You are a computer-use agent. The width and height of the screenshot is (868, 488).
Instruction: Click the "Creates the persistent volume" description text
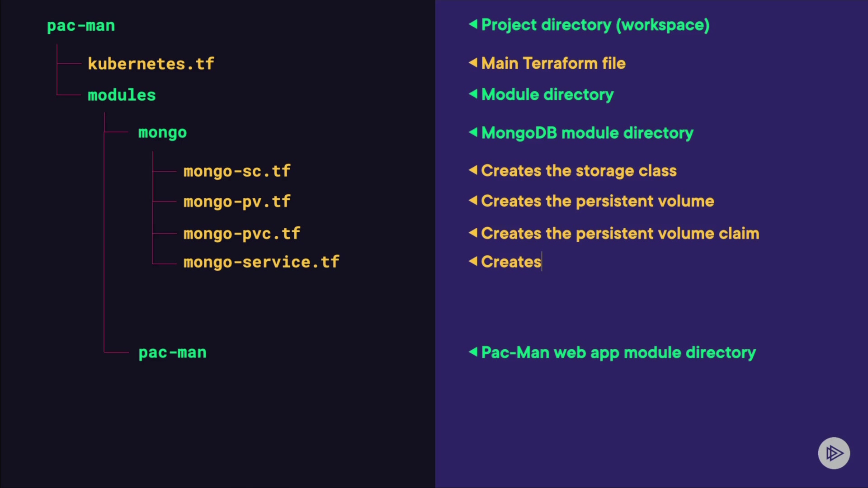597,201
